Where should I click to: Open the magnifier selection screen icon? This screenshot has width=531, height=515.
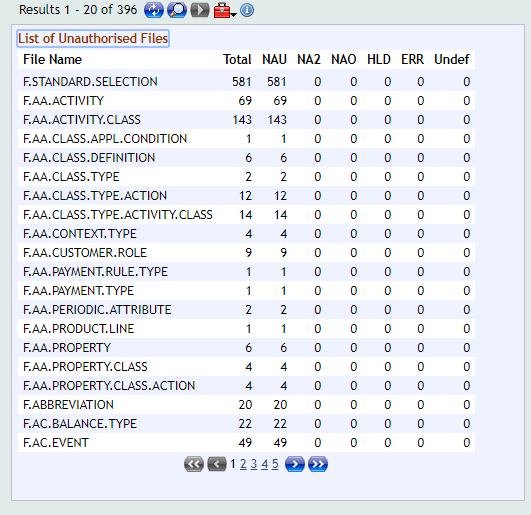(177, 10)
